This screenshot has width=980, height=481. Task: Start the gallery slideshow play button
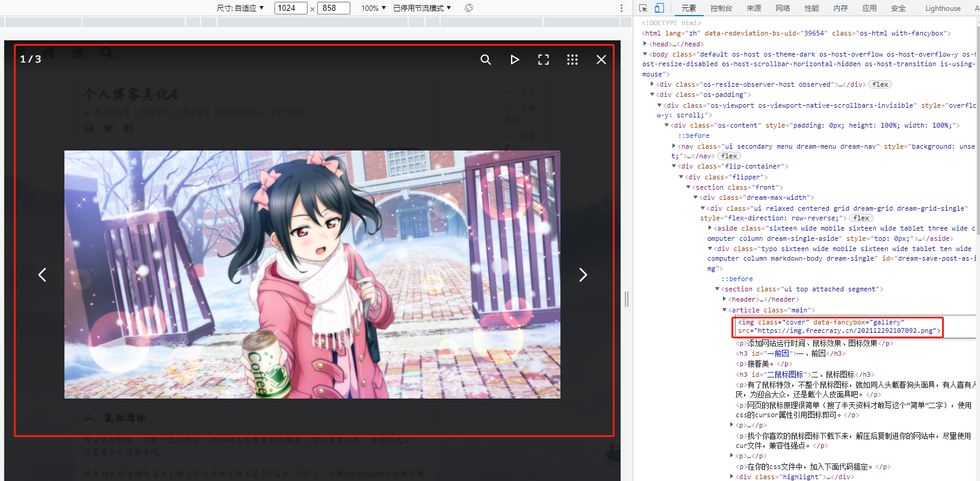(x=515, y=60)
